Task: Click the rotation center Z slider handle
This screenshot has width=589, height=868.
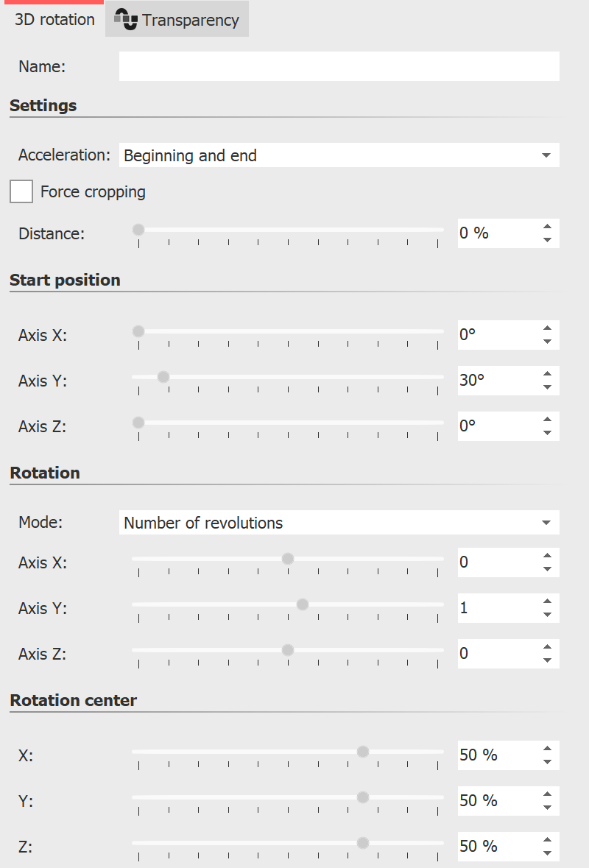Action: (x=362, y=842)
